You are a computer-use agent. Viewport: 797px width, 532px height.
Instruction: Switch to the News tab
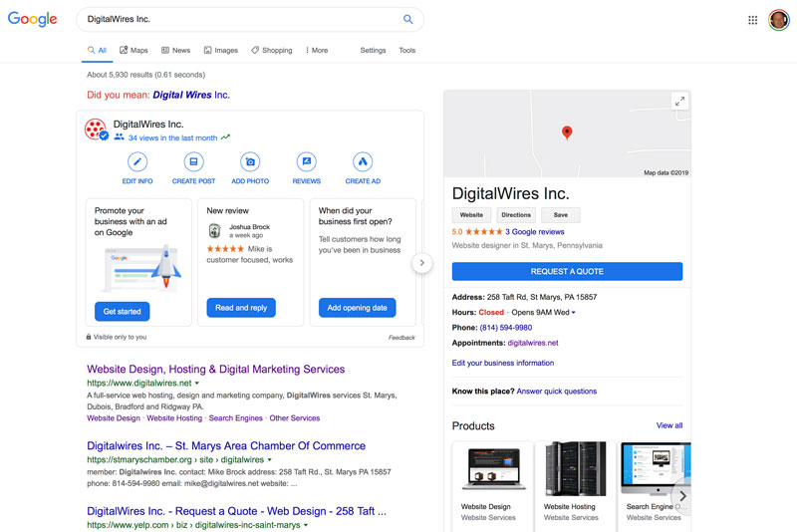point(176,50)
